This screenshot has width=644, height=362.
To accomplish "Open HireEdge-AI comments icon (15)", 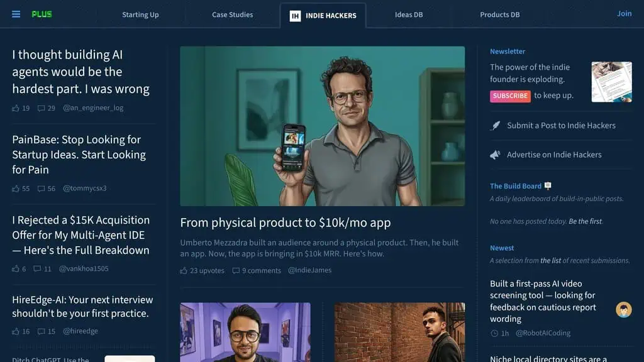I will pos(41,331).
